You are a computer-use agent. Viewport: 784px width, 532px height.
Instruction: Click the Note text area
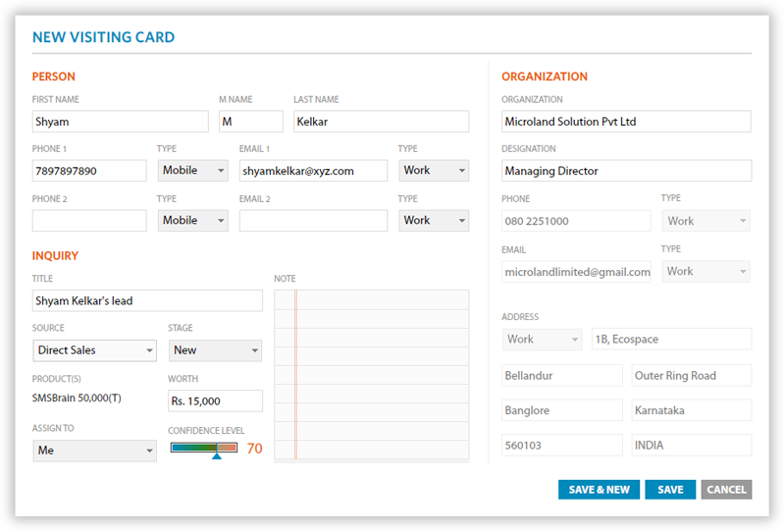372,375
